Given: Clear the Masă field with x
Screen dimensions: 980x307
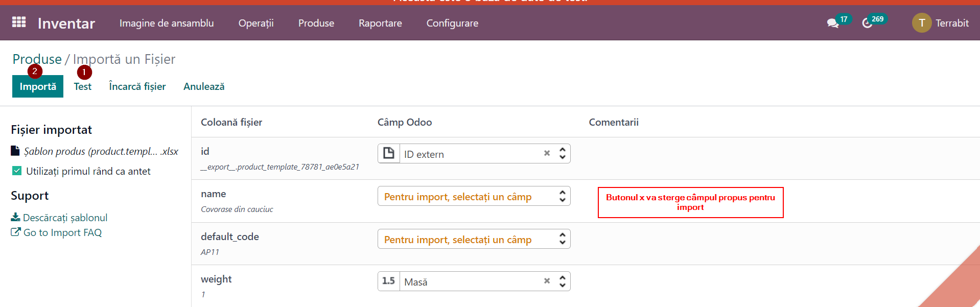Looking at the screenshot, I should tap(547, 281).
